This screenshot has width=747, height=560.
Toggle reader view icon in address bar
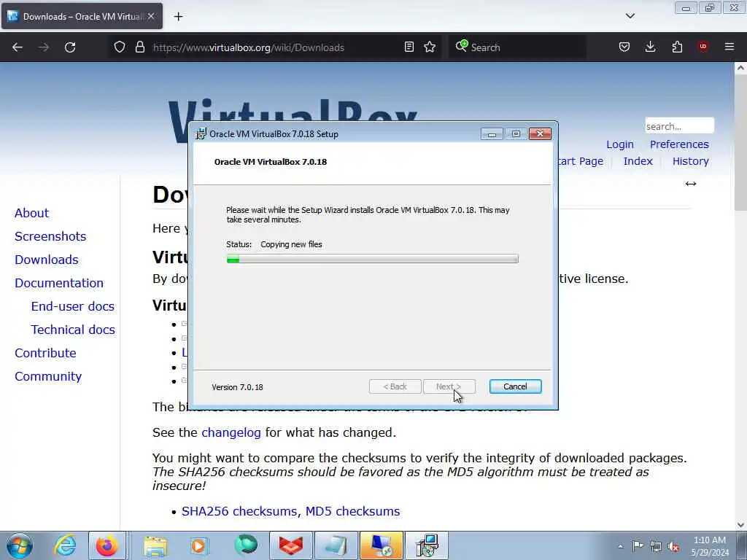[409, 47]
